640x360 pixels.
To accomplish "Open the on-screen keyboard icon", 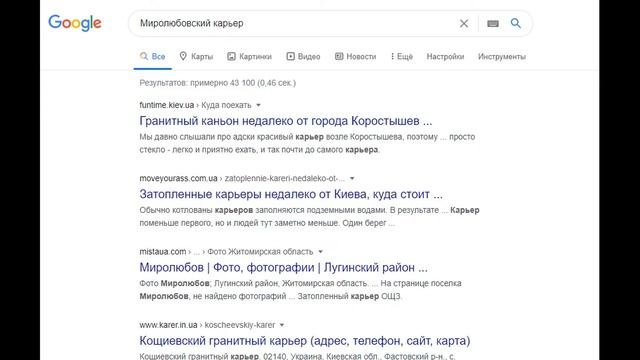I will pos(493,24).
